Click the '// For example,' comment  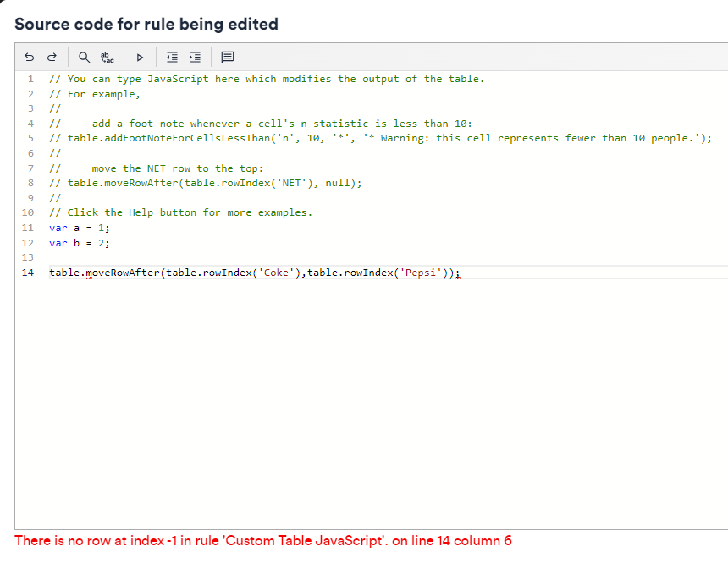(95, 94)
